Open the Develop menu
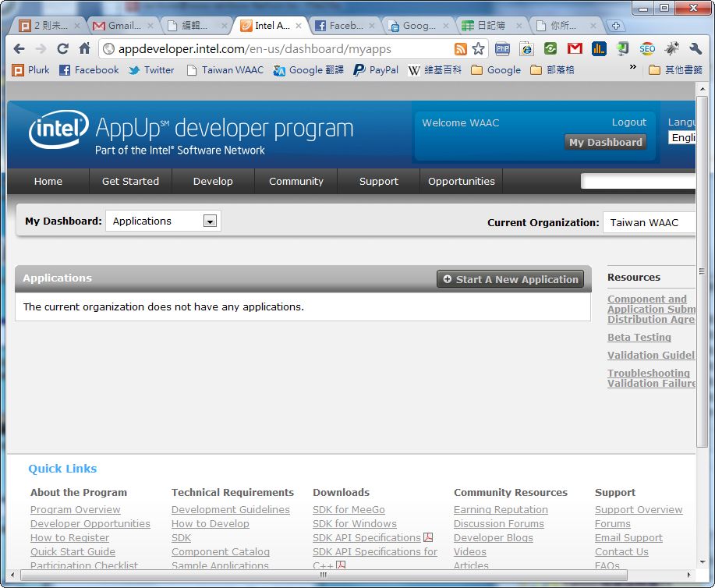Screen dimensions: 715x588 tap(213, 181)
